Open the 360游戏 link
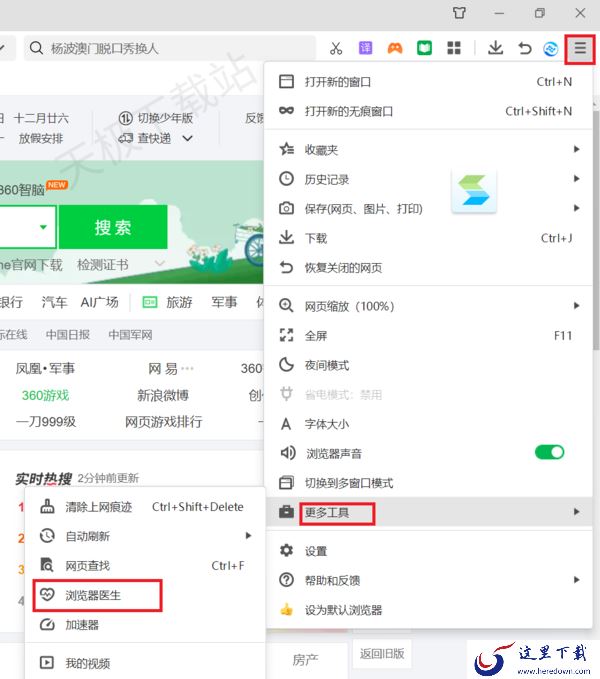 click(45, 395)
